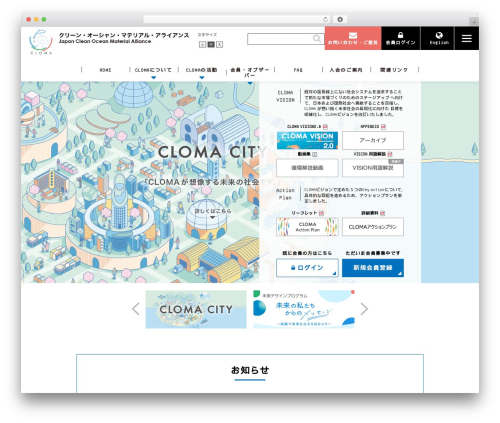The height and width of the screenshot is (423, 500).
Task: Click the 新規会員登録 button
Action: click(373, 268)
